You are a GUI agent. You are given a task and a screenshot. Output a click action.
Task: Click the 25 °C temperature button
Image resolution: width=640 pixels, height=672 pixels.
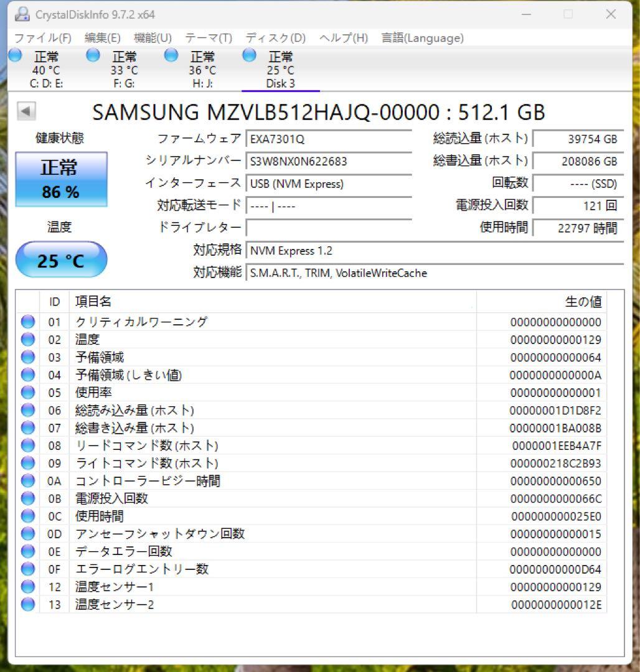point(61,259)
